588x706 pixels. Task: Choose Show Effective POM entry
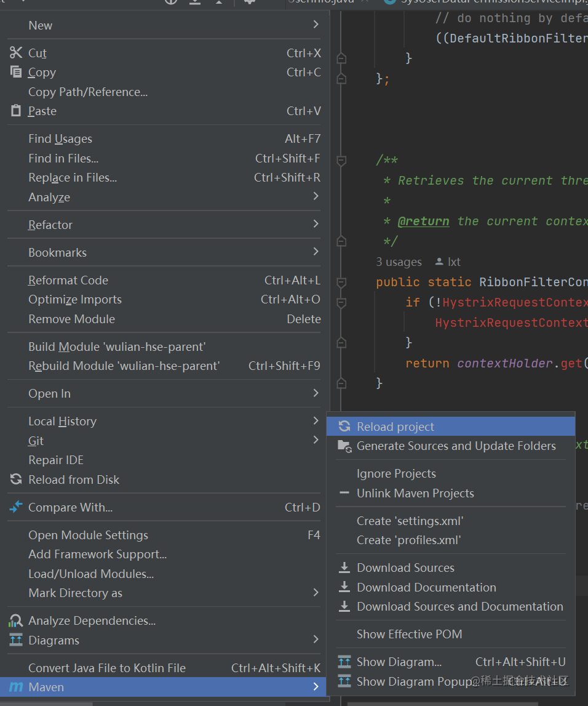tap(451, 634)
